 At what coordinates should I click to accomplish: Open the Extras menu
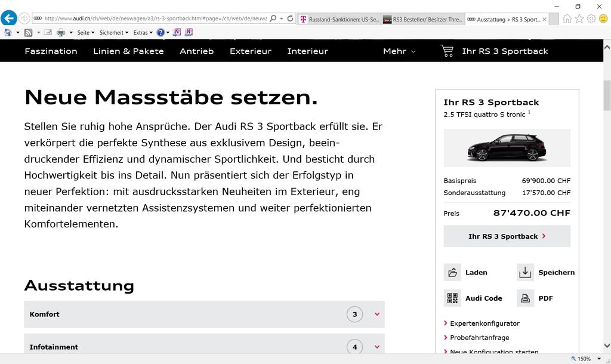tap(143, 32)
